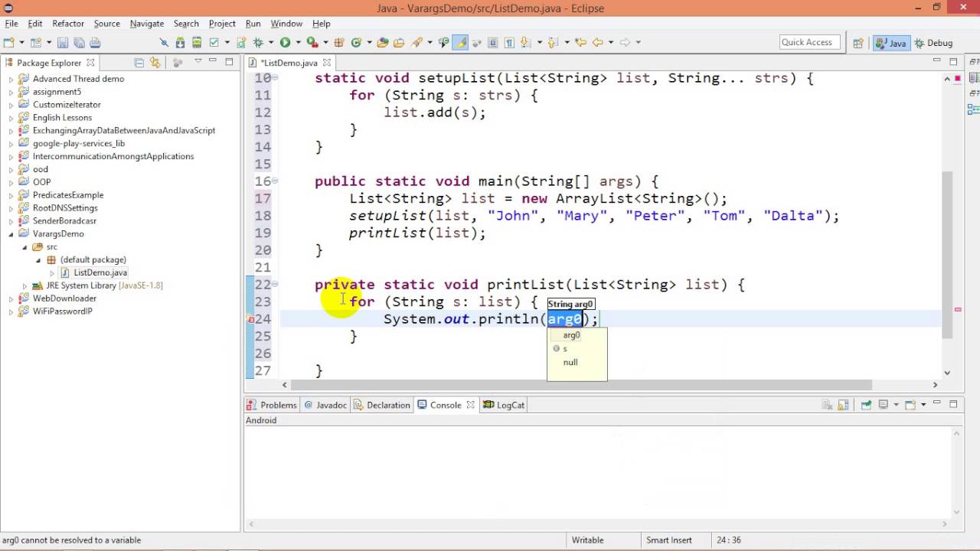Viewport: 980px width, 551px height.
Task: Maximize the editor area
Action: point(953,62)
